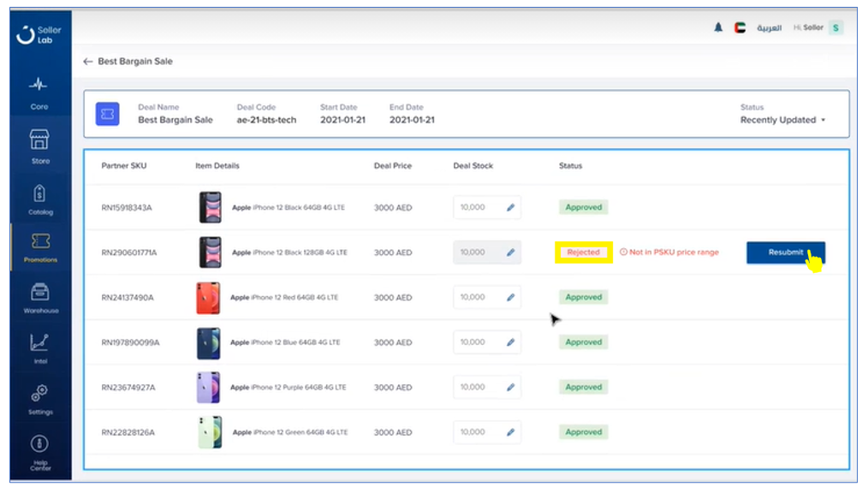Click SKU RN15918343A
The height and width of the screenshot is (493, 868).
click(126, 208)
